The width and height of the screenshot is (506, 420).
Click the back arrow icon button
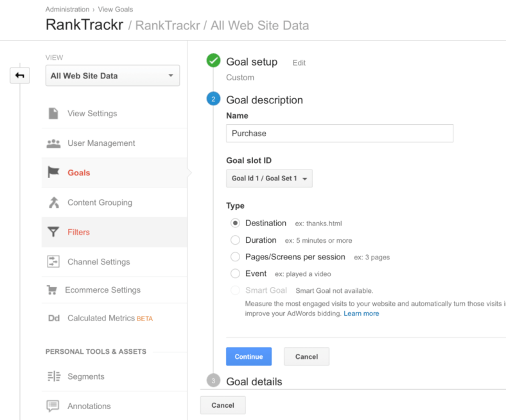click(20, 76)
